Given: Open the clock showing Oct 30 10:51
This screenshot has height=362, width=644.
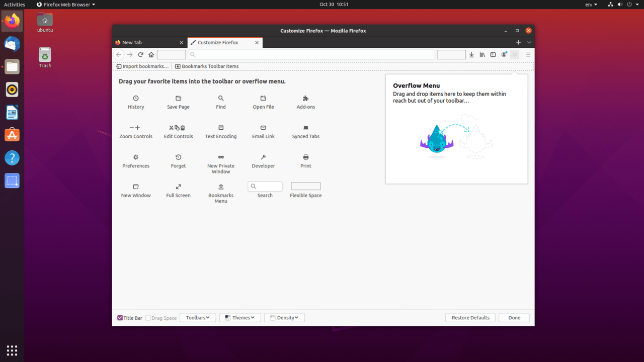Looking at the screenshot, I should (x=334, y=5).
